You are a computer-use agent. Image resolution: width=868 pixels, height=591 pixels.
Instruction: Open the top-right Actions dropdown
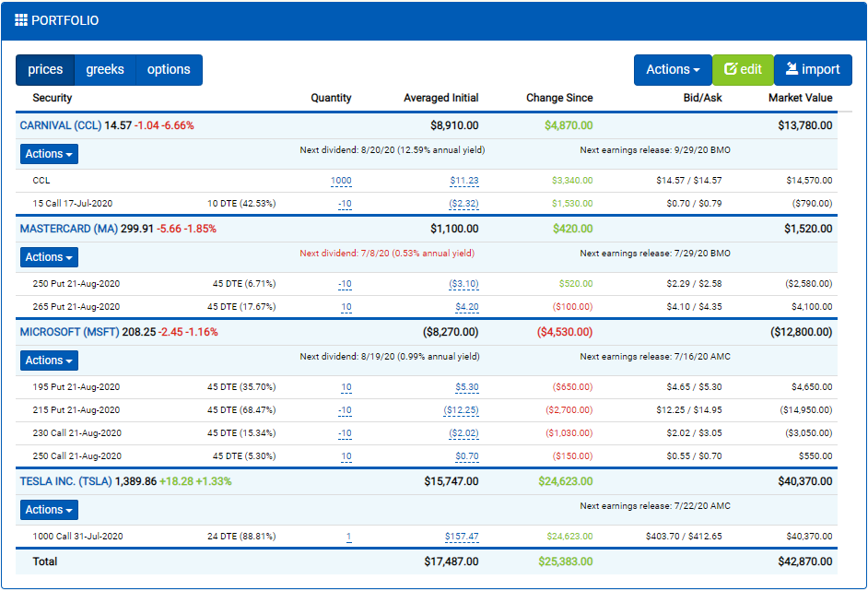coord(673,70)
